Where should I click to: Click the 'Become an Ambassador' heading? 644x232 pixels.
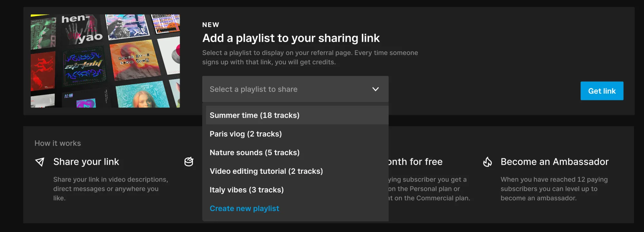tap(554, 162)
